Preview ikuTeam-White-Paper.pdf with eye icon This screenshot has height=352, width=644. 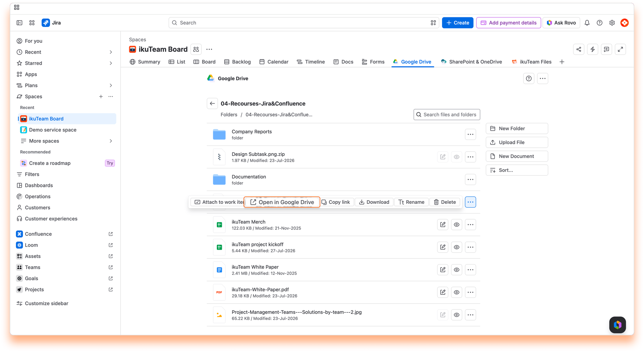tap(457, 292)
